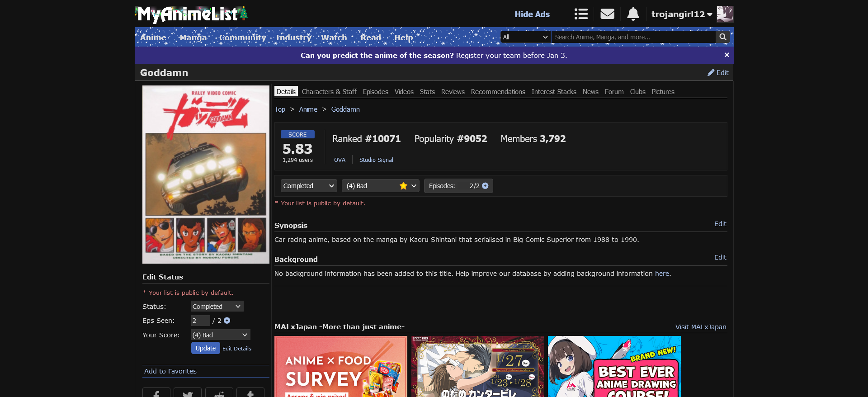Click the Hide Ads link
This screenshot has height=397, width=868.
click(532, 14)
